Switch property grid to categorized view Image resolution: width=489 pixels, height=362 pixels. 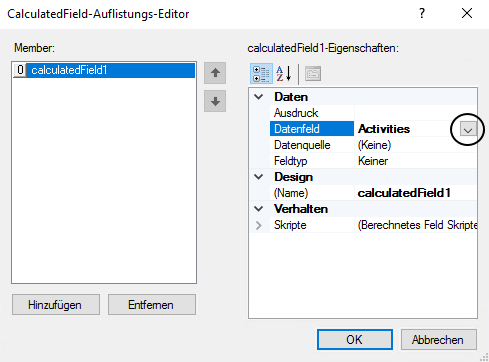pos(261,73)
